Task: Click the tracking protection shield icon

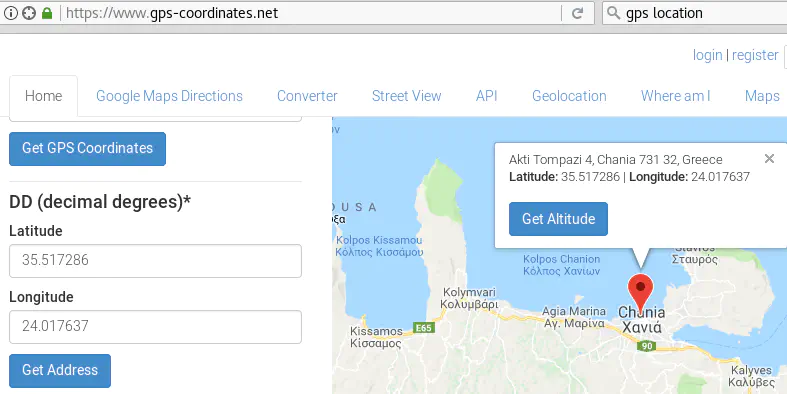Action: tap(29, 13)
